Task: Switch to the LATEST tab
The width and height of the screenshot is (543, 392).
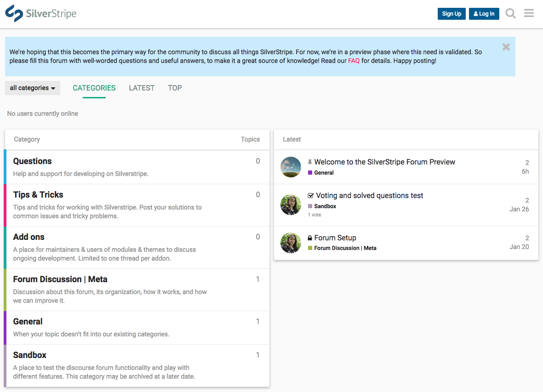Action: [x=142, y=88]
